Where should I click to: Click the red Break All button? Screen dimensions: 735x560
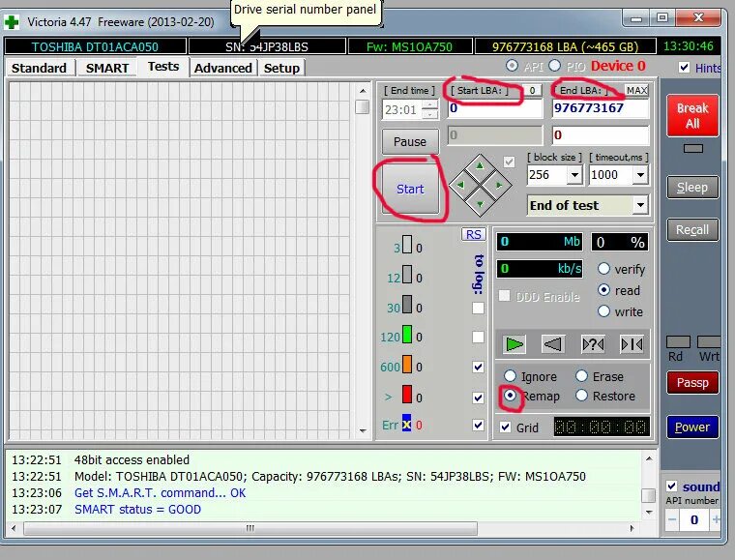(692, 115)
